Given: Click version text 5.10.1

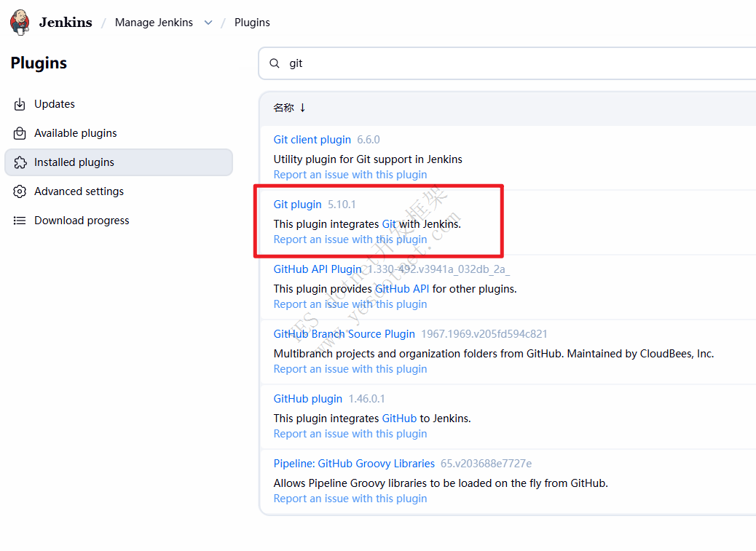Looking at the screenshot, I should click(x=342, y=205).
